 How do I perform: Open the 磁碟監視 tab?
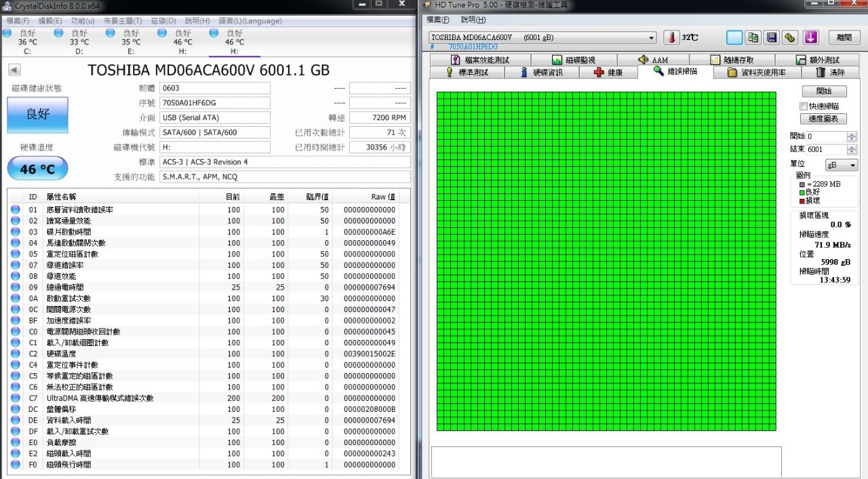pyautogui.click(x=574, y=60)
